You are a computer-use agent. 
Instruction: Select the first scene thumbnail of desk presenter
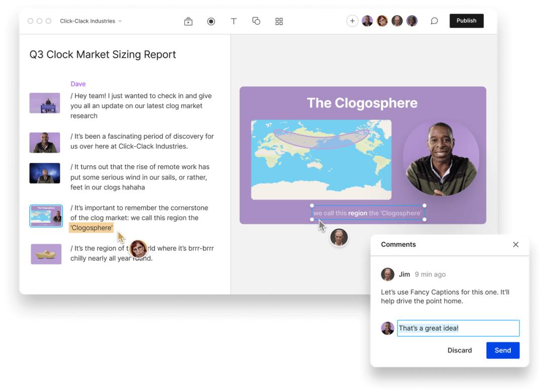coord(45,103)
